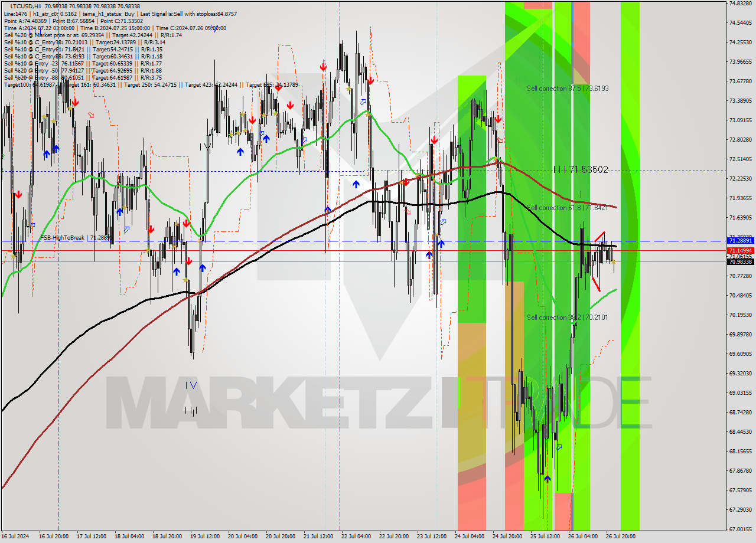Click the 69.60905 price axis label
756x543 pixels.
point(740,354)
